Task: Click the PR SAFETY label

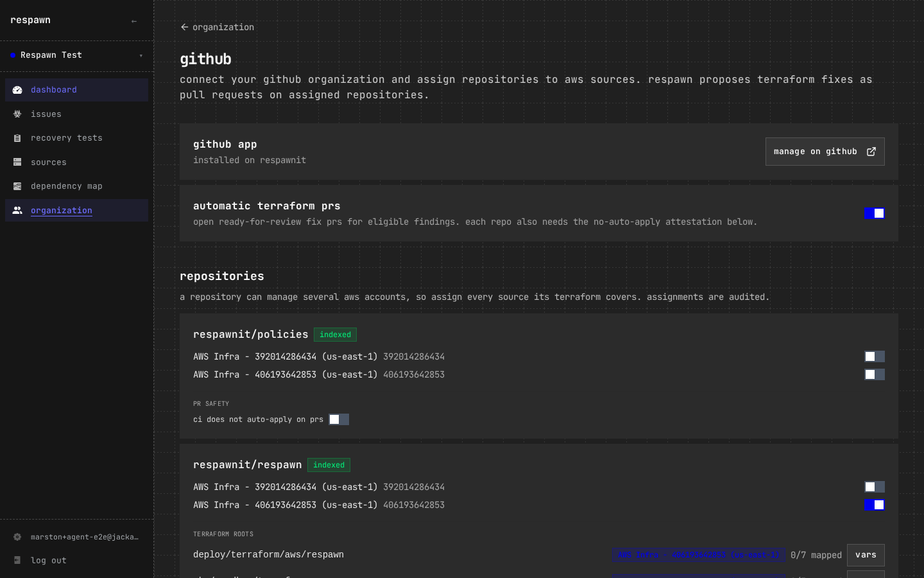Action: point(211,404)
